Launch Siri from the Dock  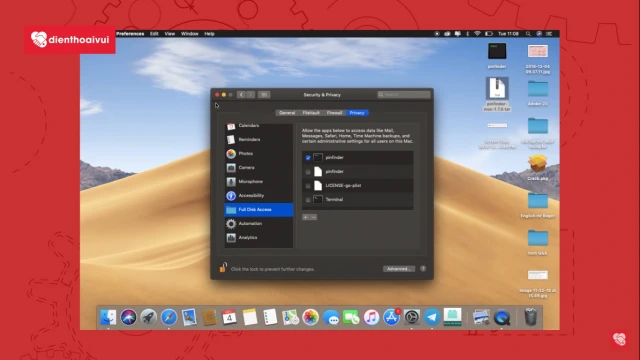128,317
